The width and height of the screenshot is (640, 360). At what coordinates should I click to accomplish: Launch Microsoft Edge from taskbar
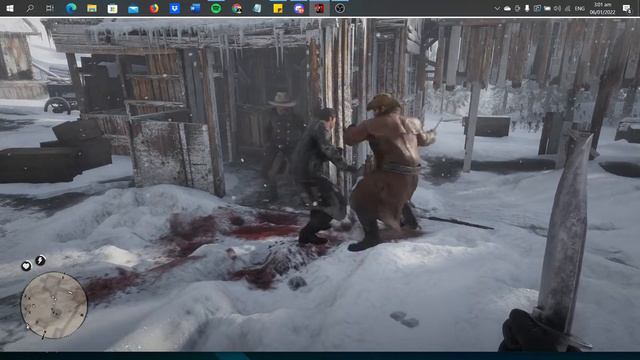click(71, 8)
